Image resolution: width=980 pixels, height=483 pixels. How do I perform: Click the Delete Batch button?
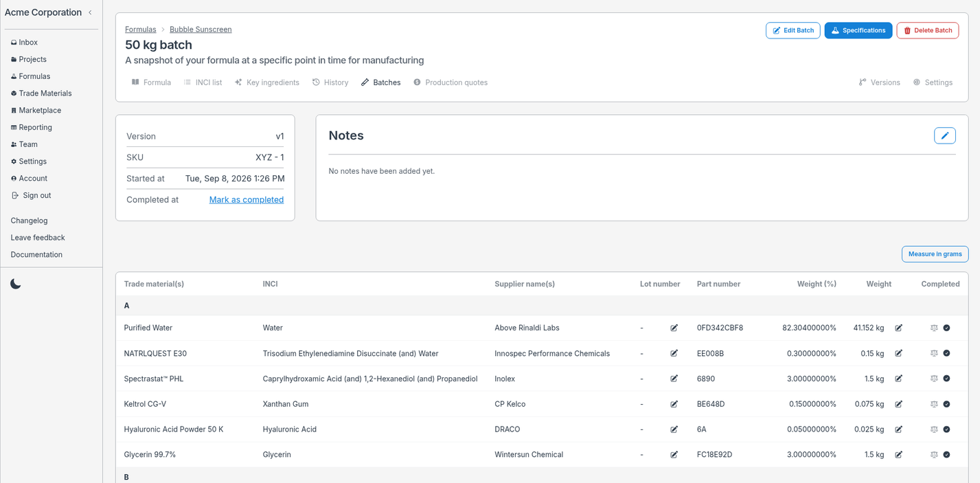click(928, 30)
